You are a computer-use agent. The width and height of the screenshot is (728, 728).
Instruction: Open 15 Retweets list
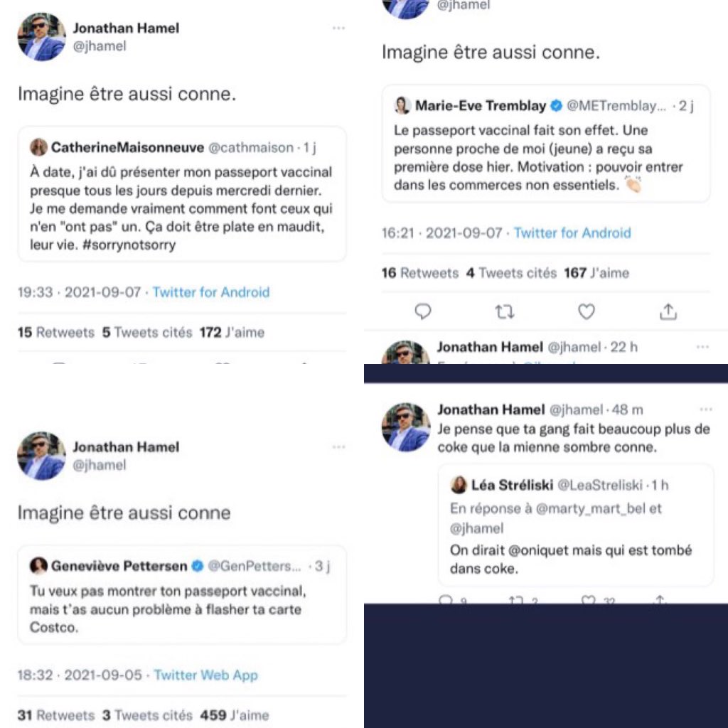(55, 333)
